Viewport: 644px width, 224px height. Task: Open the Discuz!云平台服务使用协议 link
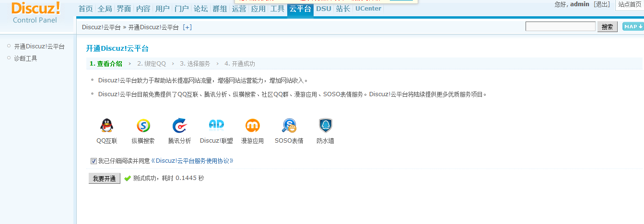click(192, 161)
